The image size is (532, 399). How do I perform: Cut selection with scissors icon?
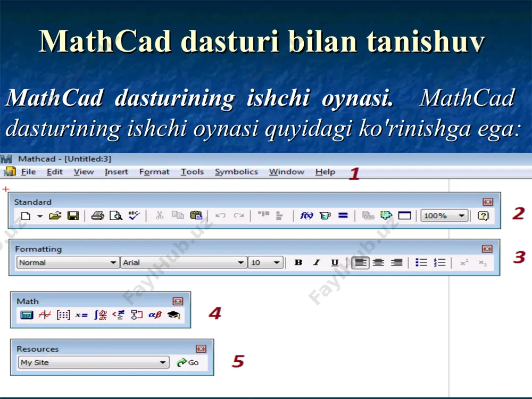pyautogui.click(x=160, y=215)
